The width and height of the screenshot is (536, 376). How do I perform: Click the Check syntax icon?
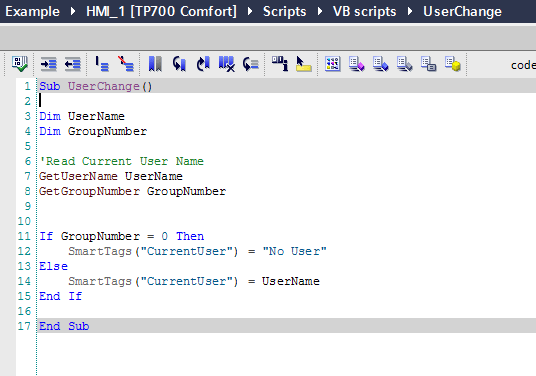pyautogui.click(x=19, y=64)
